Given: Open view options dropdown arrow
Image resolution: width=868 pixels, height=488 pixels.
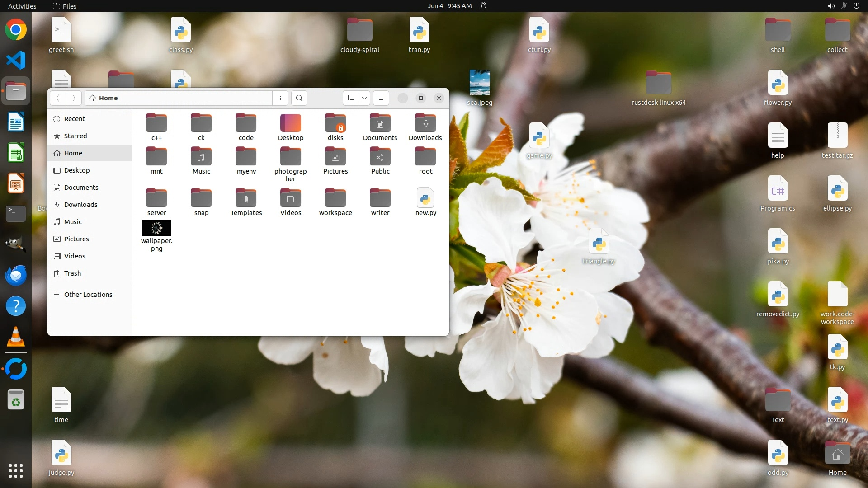Looking at the screenshot, I should point(364,98).
